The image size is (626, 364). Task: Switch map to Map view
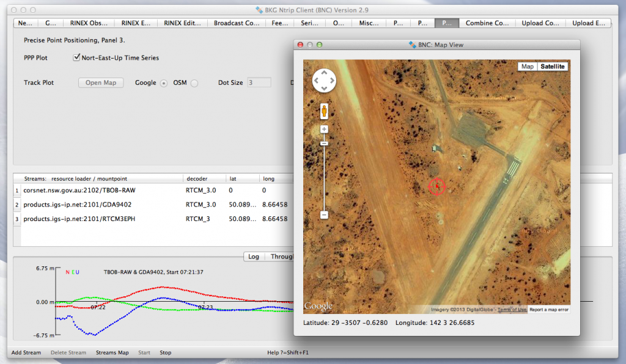coord(527,67)
